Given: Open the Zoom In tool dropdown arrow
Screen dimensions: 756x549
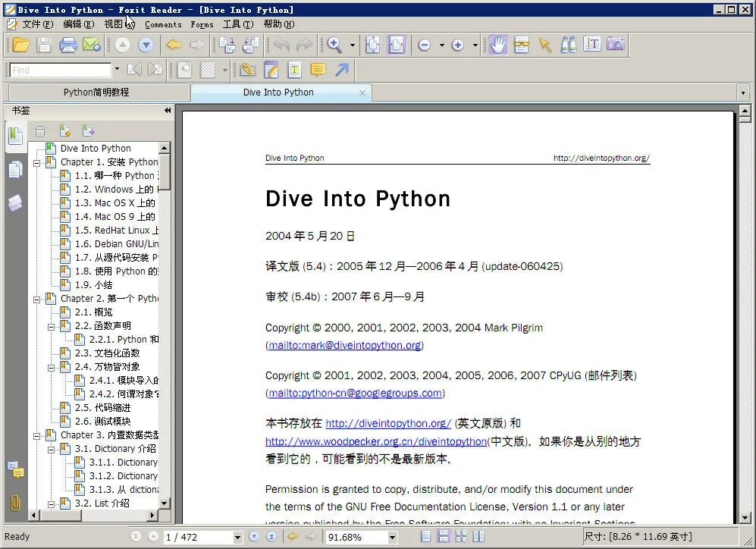Looking at the screenshot, I should (x=353, y=45).
